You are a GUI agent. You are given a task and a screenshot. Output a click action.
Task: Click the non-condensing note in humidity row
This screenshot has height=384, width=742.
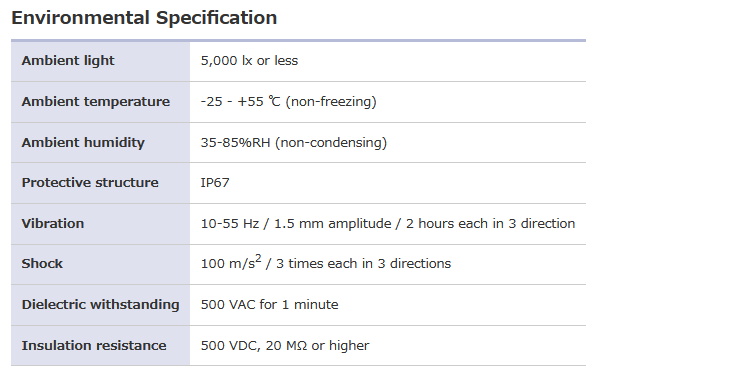click(x=331, y=142)
